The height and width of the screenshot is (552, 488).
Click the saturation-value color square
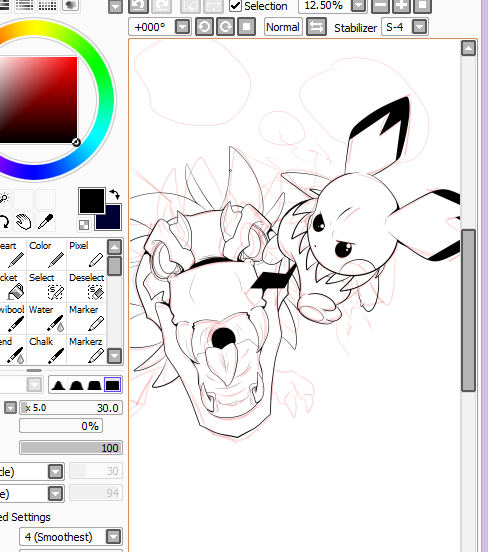pos(38,100)
